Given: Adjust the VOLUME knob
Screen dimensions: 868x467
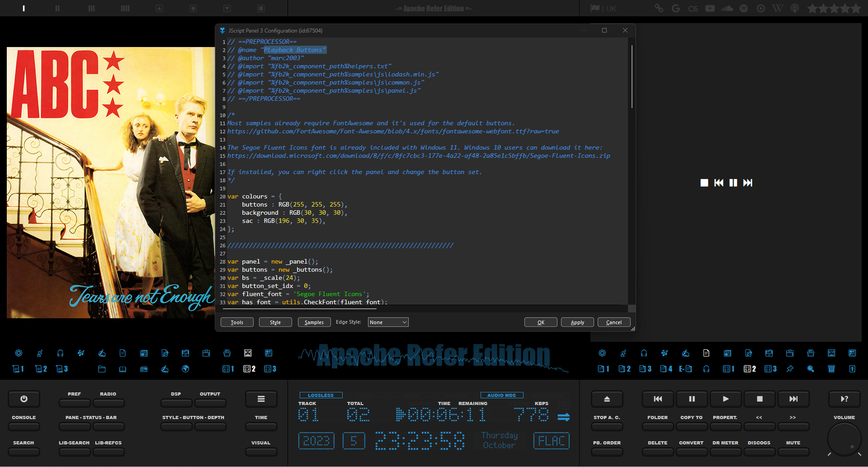Looking at the screenshot, I should tap(844, 440).
